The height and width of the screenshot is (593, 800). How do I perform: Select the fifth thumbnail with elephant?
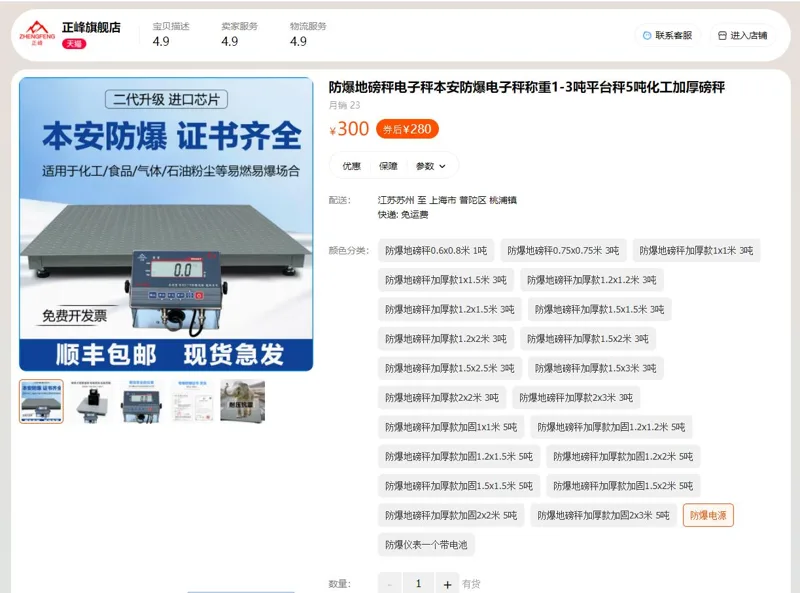point(242,401)
